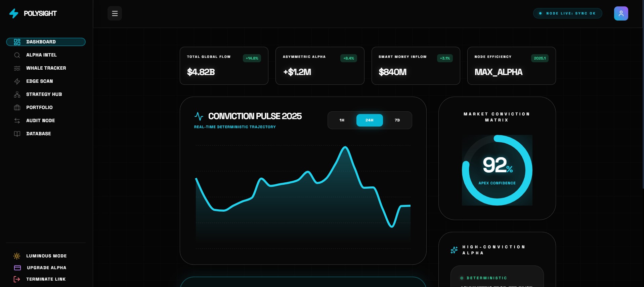The width and height of the screenshot is (644, 287).
Task: Switch chart to 1H timeframe
Action: (342, 120)
